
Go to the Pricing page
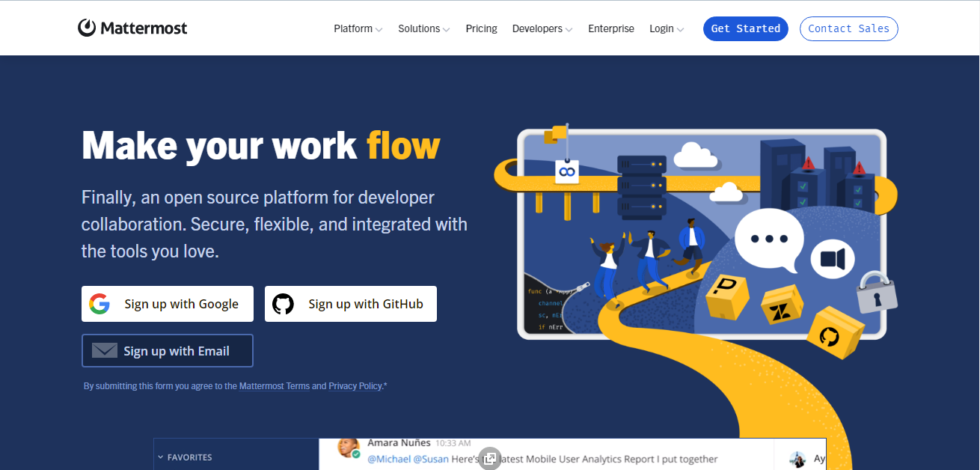pos(481,28)
